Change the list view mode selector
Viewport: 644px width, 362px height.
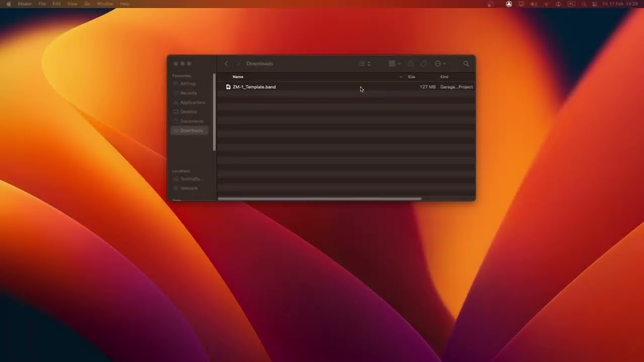pyautogui.click(x=365, y=64)
